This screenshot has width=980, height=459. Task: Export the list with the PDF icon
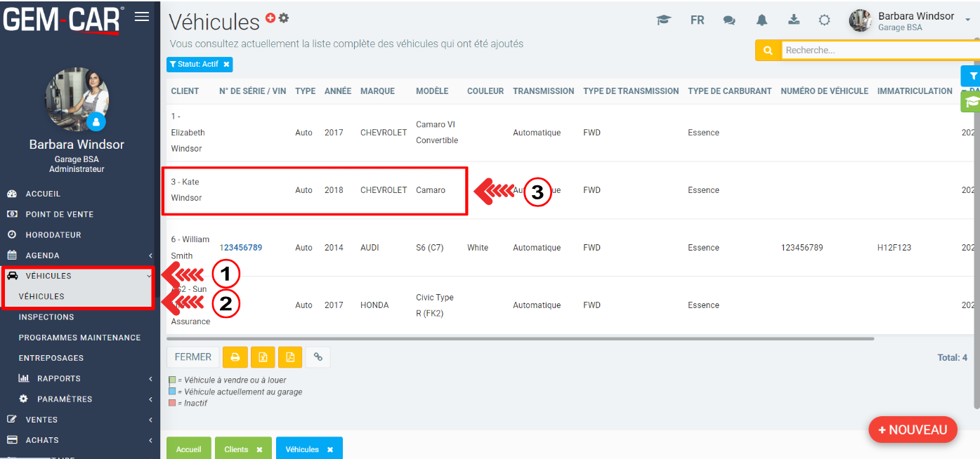(290, 357)
